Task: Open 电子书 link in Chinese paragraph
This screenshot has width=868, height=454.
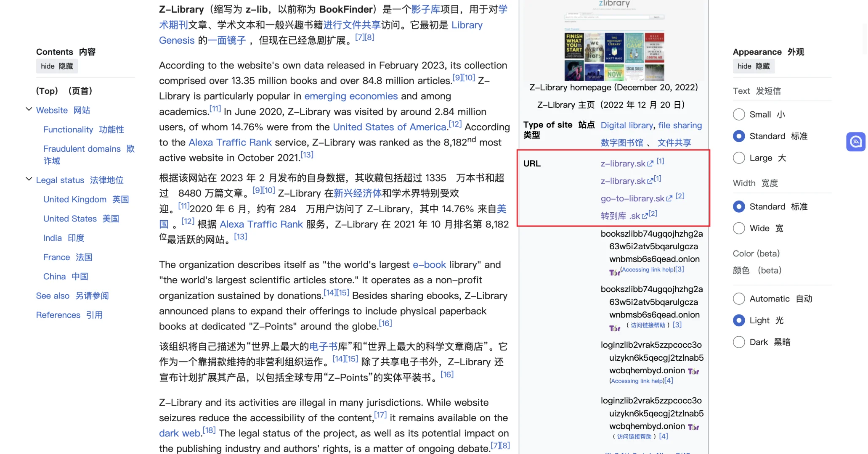Action: 324,347
